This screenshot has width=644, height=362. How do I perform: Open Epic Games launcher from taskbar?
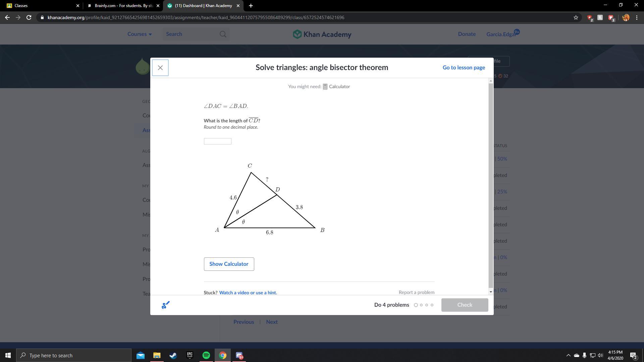point(190,355)
